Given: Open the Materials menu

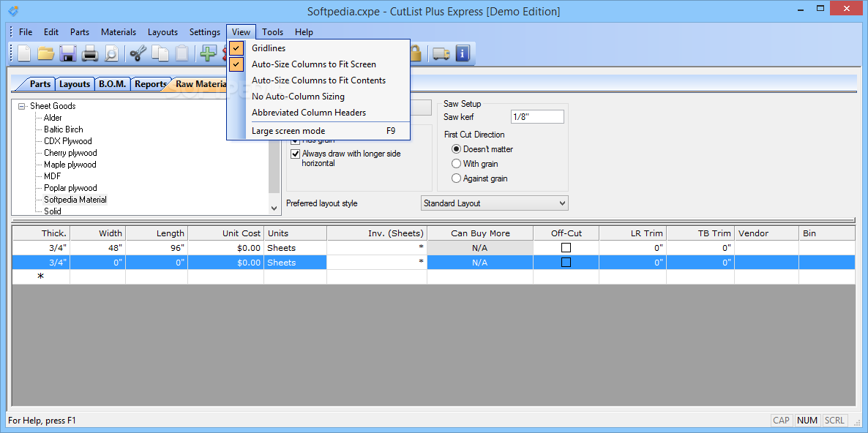Looking at the screenshot, I should (119, 32).
